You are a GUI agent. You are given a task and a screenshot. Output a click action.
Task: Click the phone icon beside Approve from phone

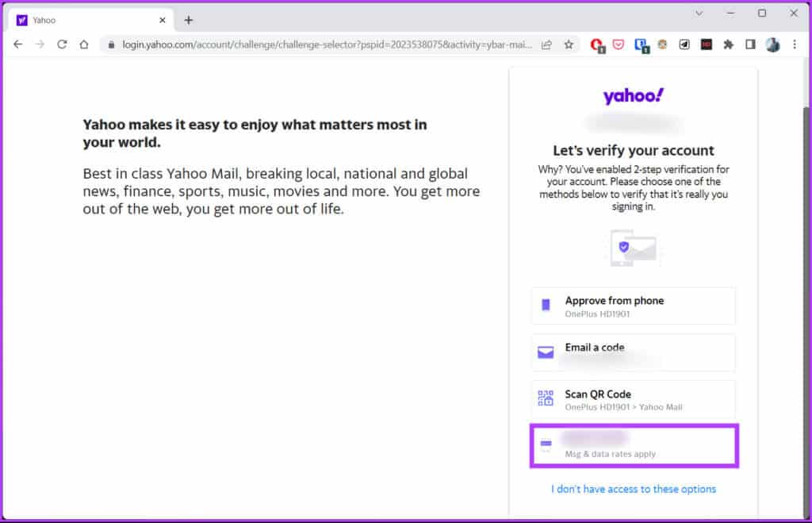[546, 305]
